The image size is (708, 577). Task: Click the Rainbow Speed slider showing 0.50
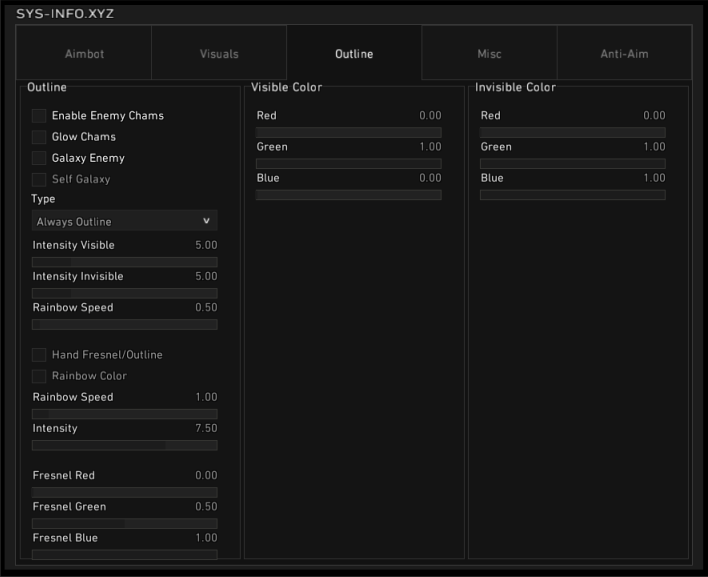click(x=124, y=324)
